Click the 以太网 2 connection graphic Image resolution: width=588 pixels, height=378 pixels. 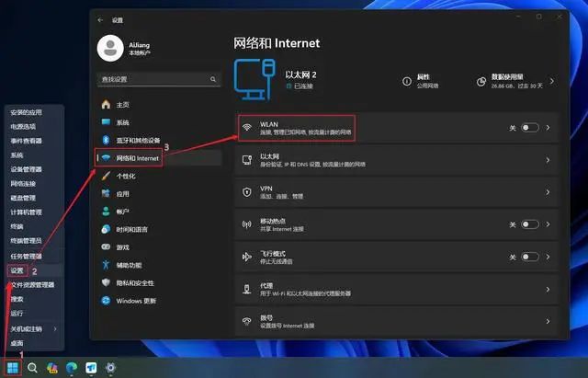click(254, 79)
